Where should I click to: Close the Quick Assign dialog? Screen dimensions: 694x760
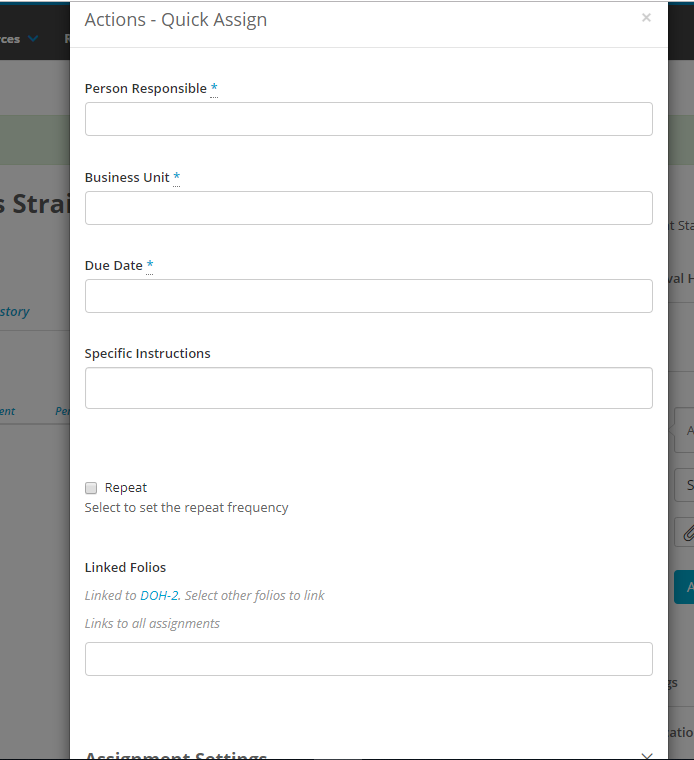646,18
